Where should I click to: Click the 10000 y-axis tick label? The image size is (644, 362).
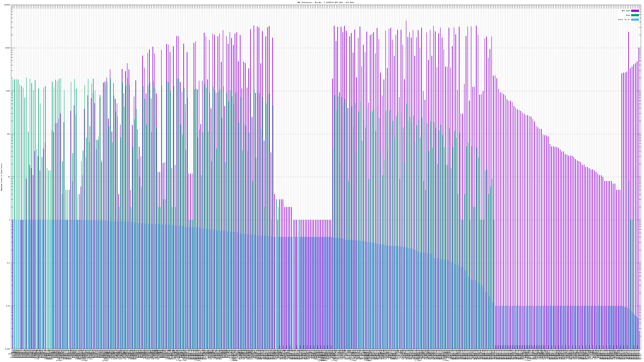[x=8, y=48]
